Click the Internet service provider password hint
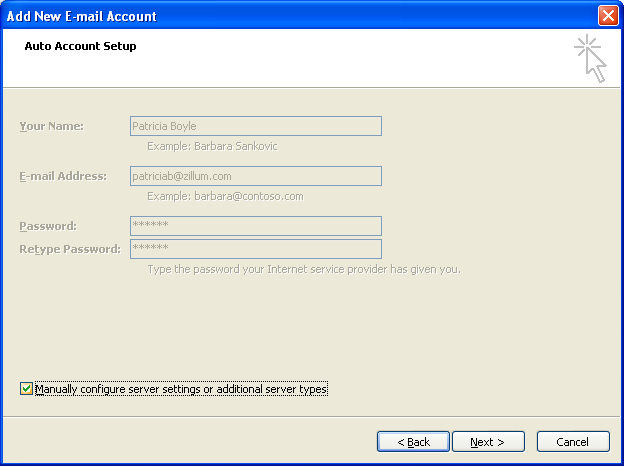624x466 pixels. (303, 269)
